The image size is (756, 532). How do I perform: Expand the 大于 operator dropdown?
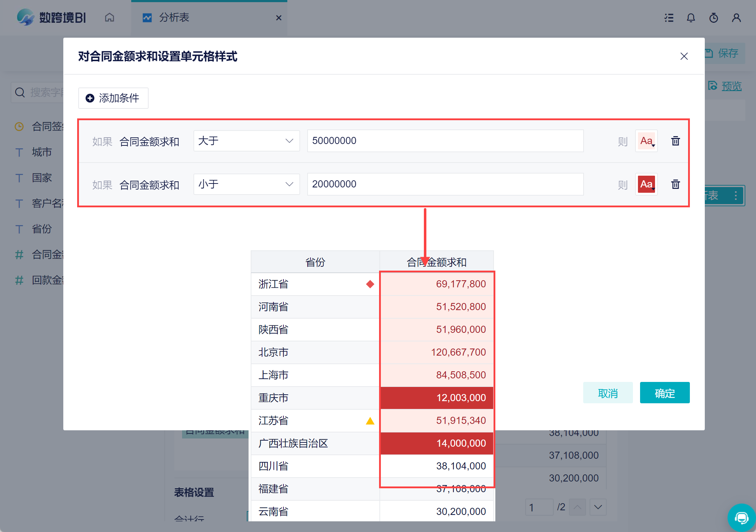click(x=246, y=141)
